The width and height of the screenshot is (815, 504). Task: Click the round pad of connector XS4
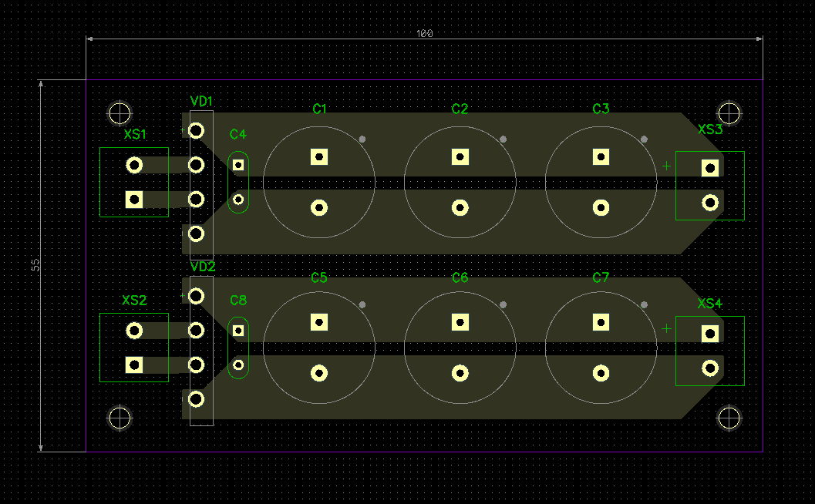(x=709, y=368)
